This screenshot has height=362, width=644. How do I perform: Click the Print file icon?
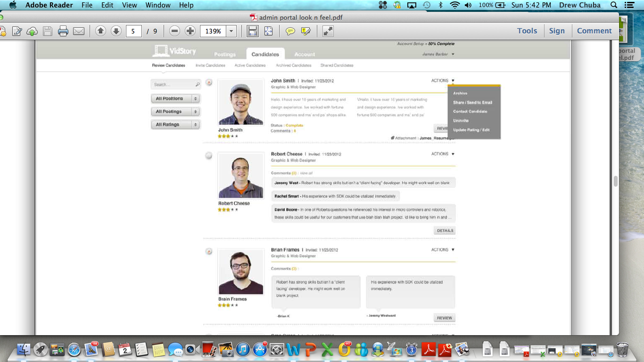[63, 31]
